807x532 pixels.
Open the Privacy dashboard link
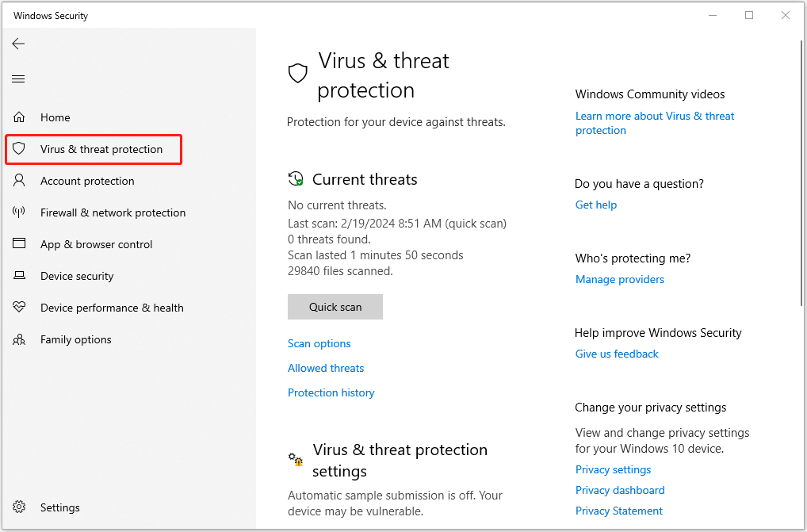[x=620, y=490]
